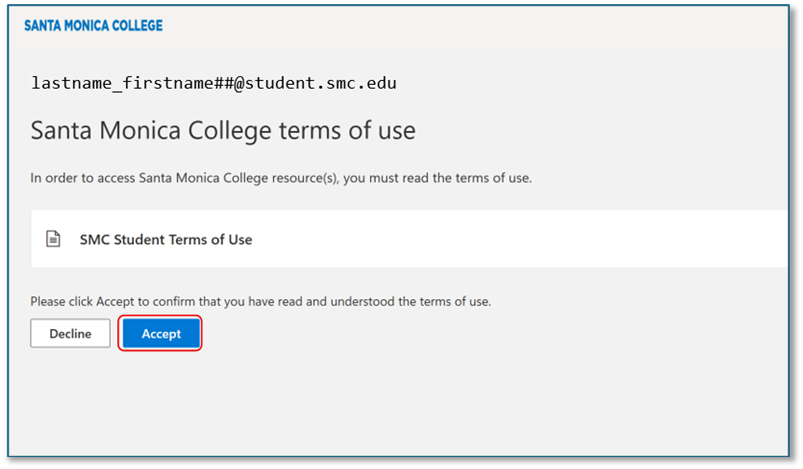Click 'Student' in the terms document title
The height and width of the screenshot is (469, 803).
point(140,240)
